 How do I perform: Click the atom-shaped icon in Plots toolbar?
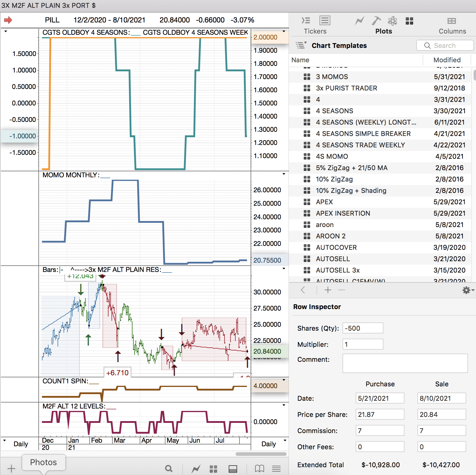(x=392, y=21)
